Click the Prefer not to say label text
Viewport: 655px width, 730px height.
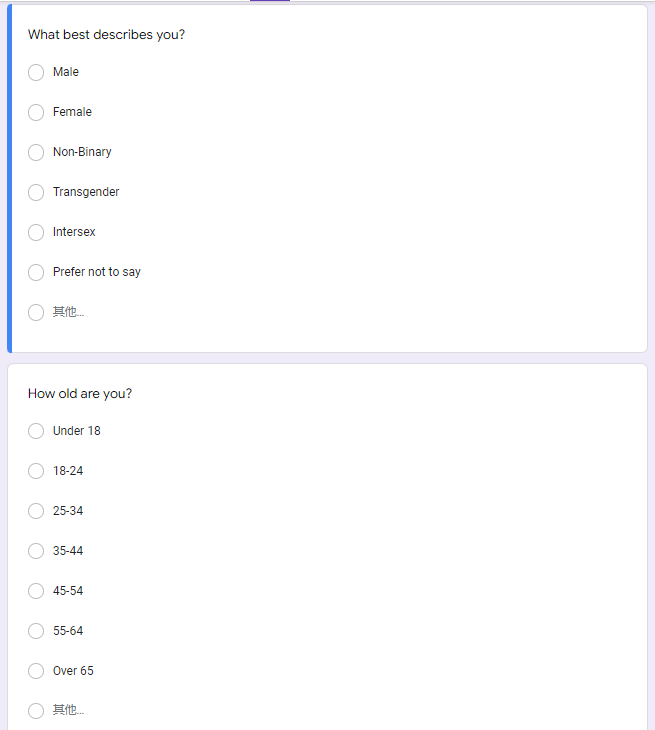(x=97, y=272)
